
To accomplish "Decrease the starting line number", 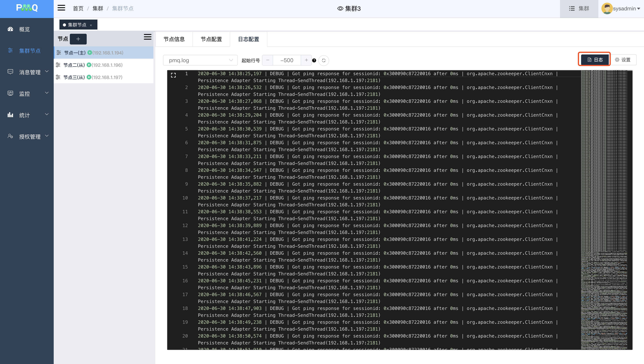I will (268, 60).
